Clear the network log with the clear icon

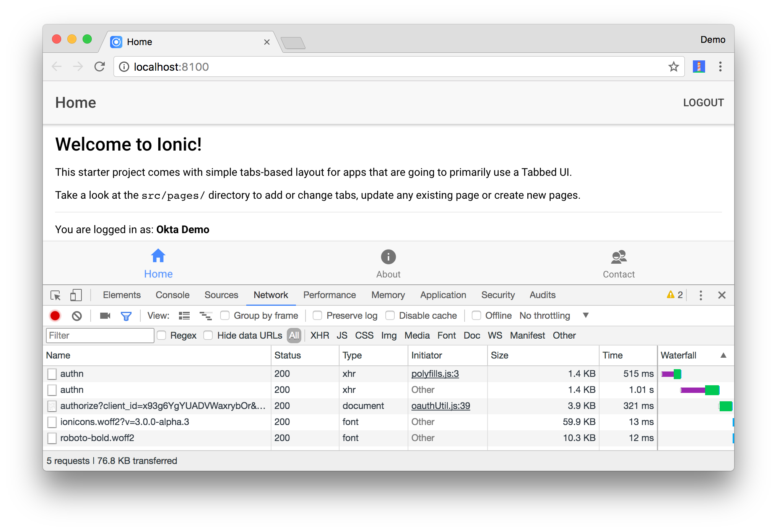click(77, 316)
